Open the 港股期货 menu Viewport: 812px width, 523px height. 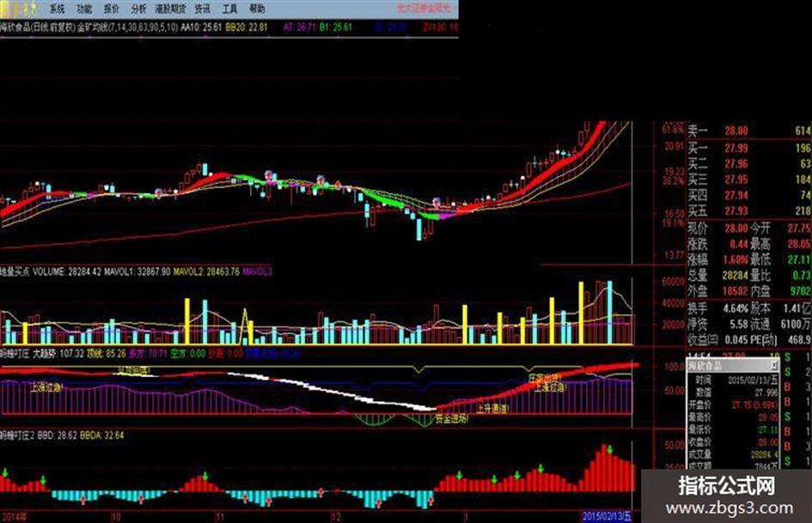click(170, 9)
